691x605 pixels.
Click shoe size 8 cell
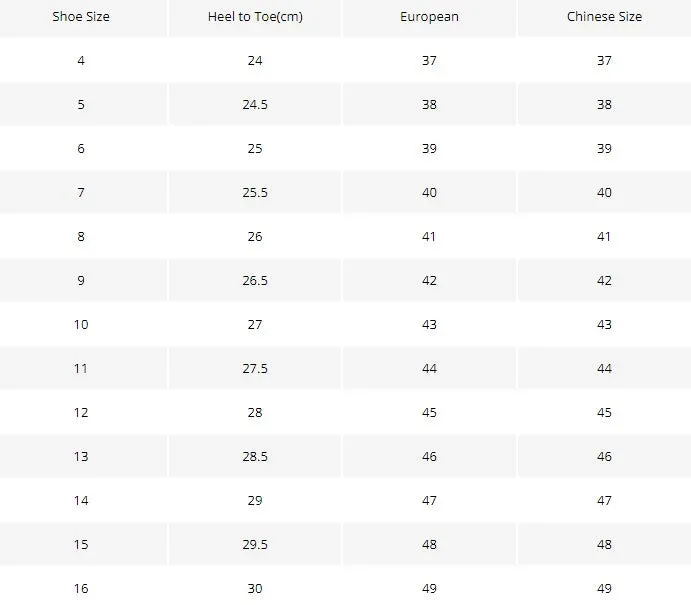click(81, 237)
